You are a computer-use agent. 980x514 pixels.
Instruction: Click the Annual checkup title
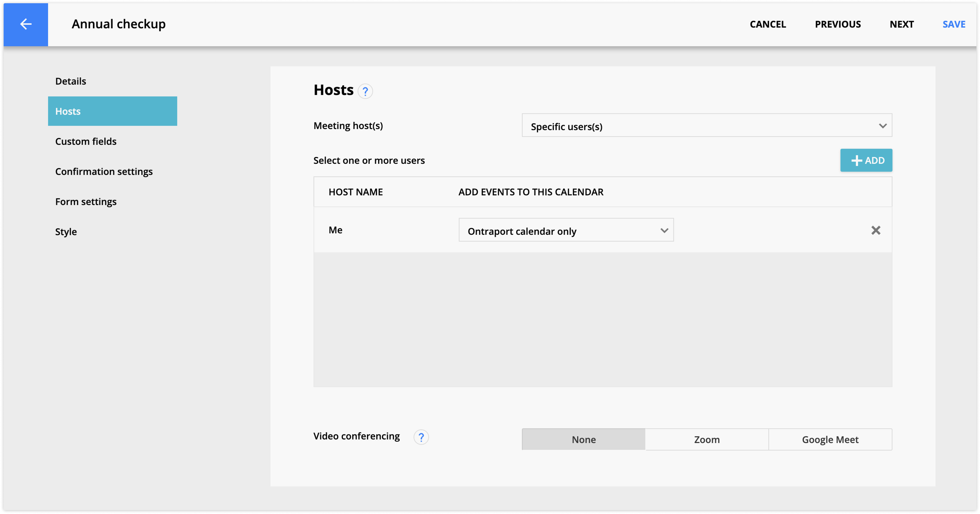[x=118, y=24]
